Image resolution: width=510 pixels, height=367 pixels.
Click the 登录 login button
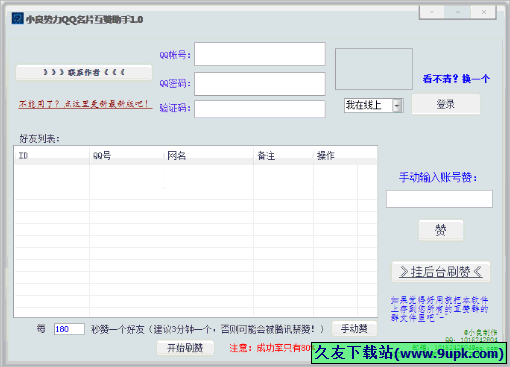click(446, 104)
